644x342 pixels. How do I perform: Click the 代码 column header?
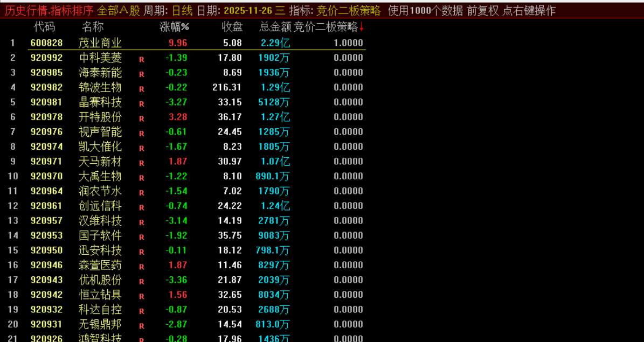[44, 27]
